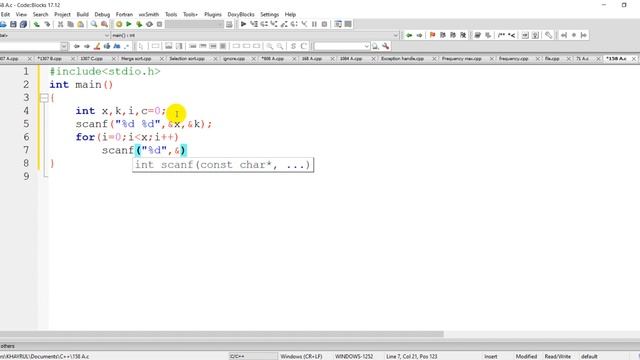Click line number 6 in margin

coord(26,137)
